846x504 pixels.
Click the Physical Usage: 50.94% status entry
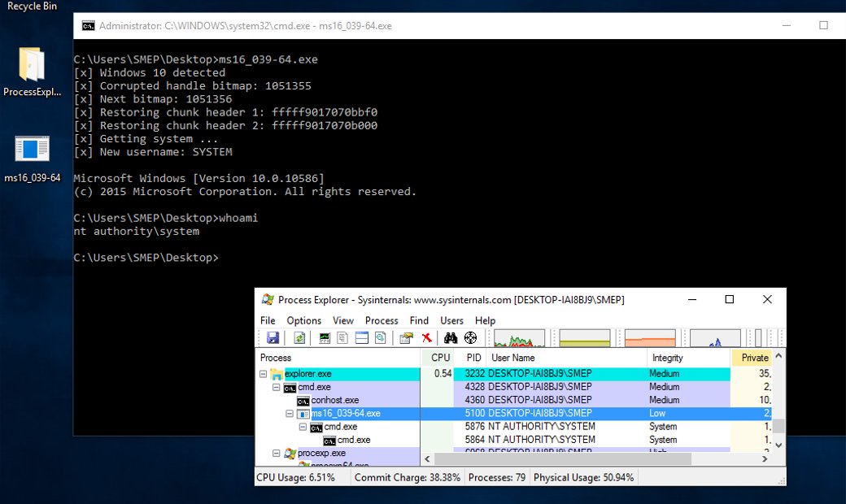pos(583,478)
